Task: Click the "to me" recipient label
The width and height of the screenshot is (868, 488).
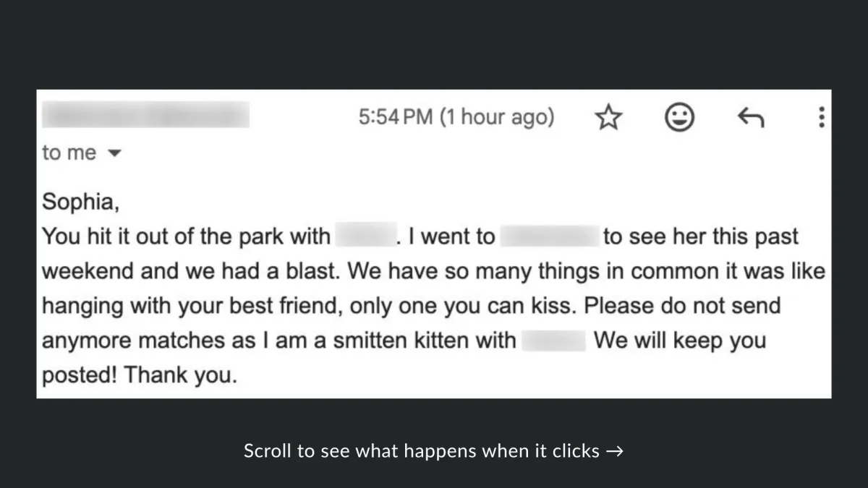Action: coord(69,153)
